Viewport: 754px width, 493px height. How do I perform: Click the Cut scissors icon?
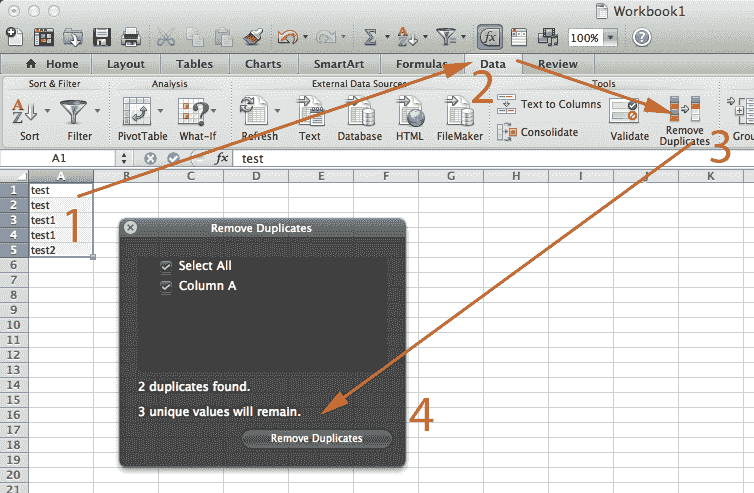click(166, 37)
